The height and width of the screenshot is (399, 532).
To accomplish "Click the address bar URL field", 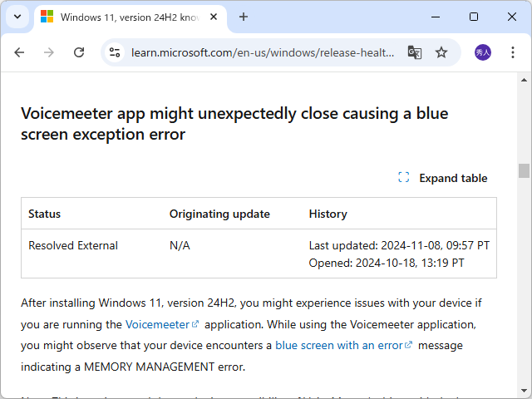I will coord(263,52).
